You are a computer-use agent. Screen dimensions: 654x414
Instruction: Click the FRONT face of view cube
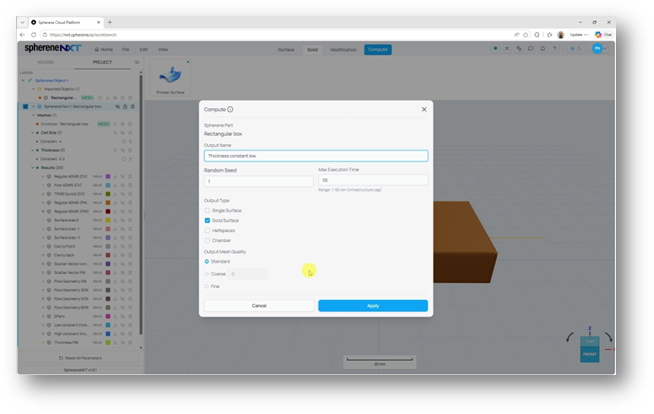pyautogui.click(x=590, y=354)
